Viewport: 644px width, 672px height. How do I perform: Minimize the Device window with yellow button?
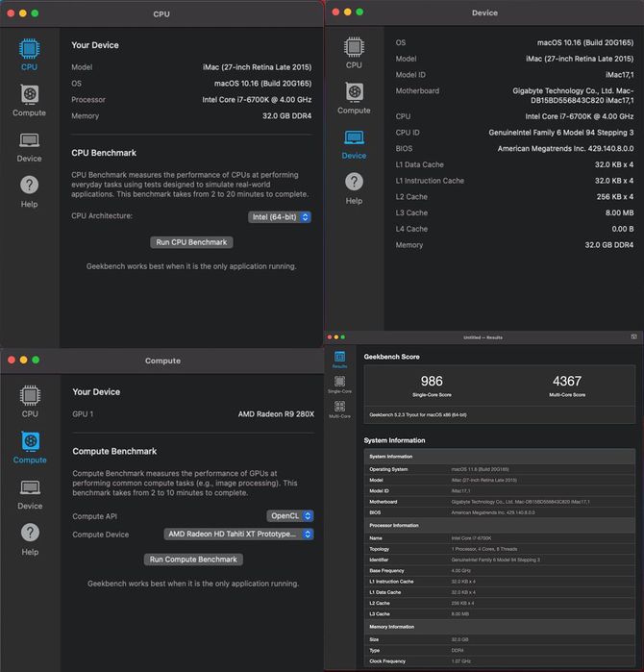[348, 12]
